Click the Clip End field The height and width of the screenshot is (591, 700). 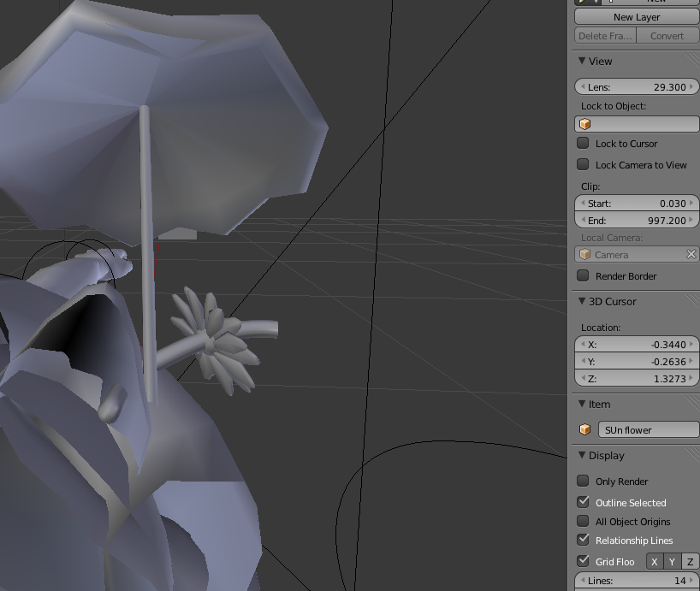637,221
